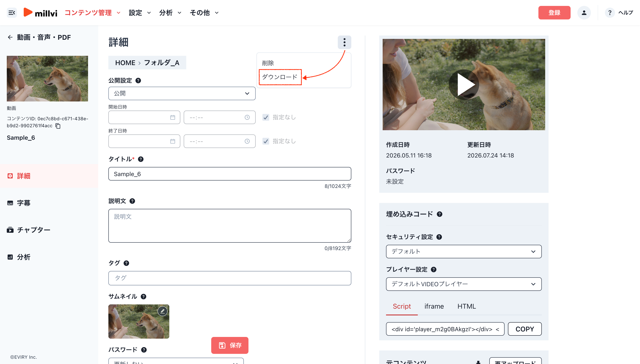The height and width of the screenshot is (364, 640).
Task: Switch to the Script embed tab
Action: [x=402, y=307]
